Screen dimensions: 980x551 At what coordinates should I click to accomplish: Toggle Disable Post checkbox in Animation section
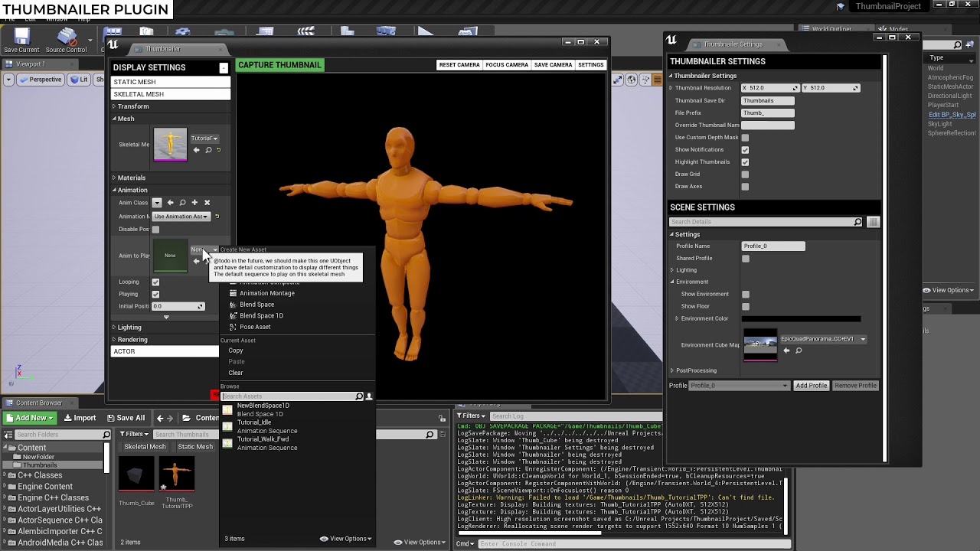click(155, 230)
